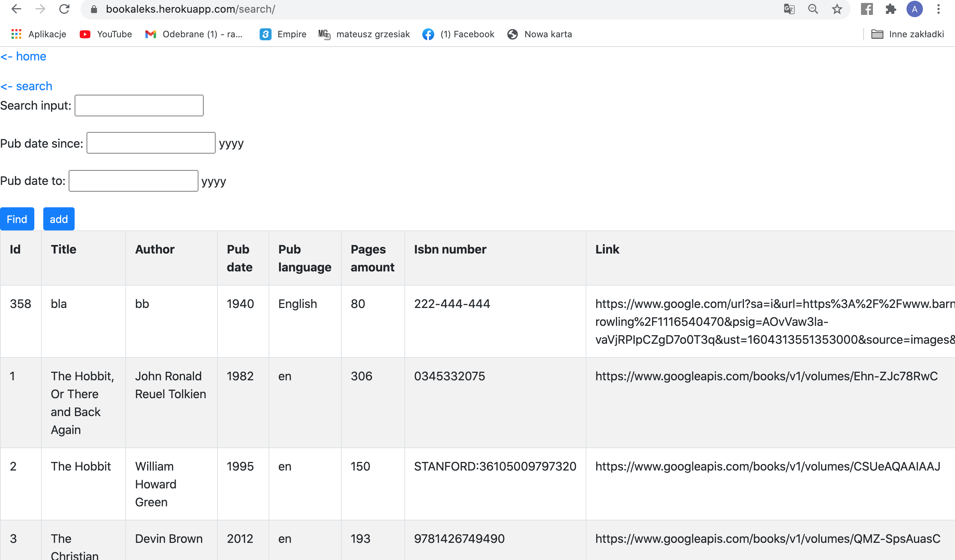955x560 pixels.
Task: Click into the Pub date since field
Action: 151,143
